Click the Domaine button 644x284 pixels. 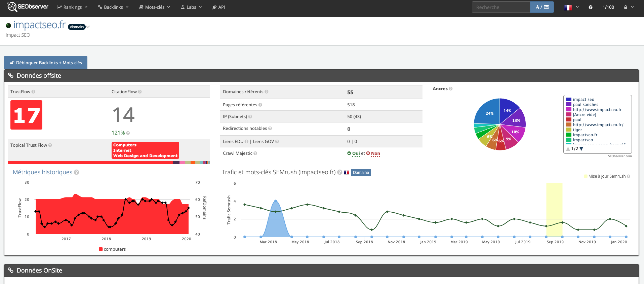pos(361,173)
